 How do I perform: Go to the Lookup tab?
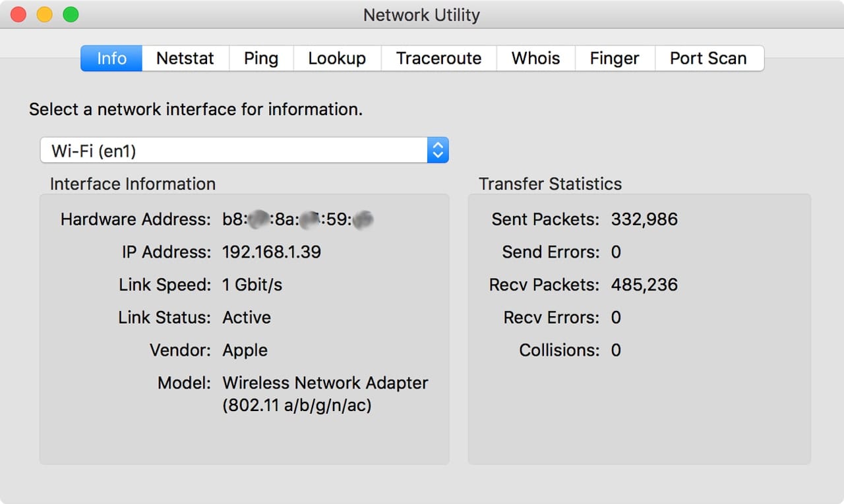coord(337,58)
